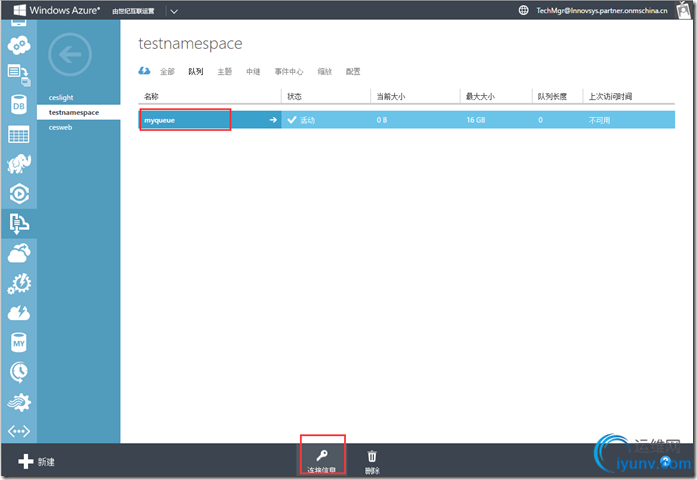697x480 pixels.
Task: Open the gear with lightning bolt icon
Action: (x=19, y=284)
